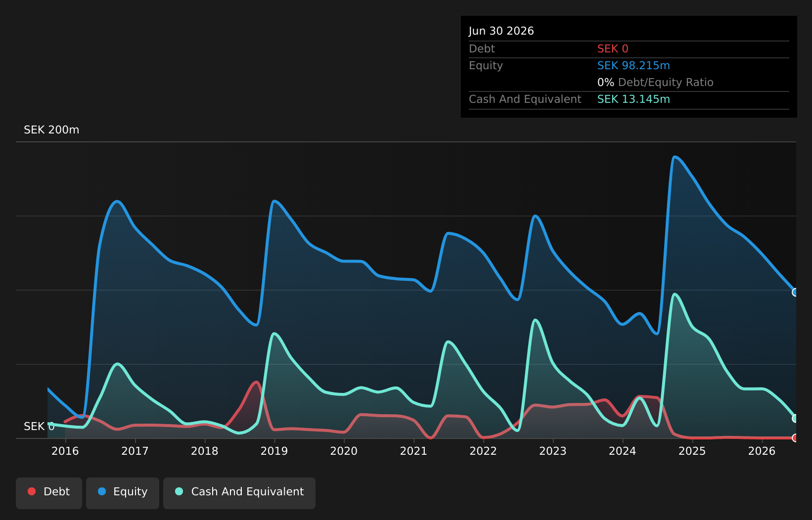This screenshot has width=812, height=520.
Task: Click the 2025 x-axis label
Action: point(692,451)
